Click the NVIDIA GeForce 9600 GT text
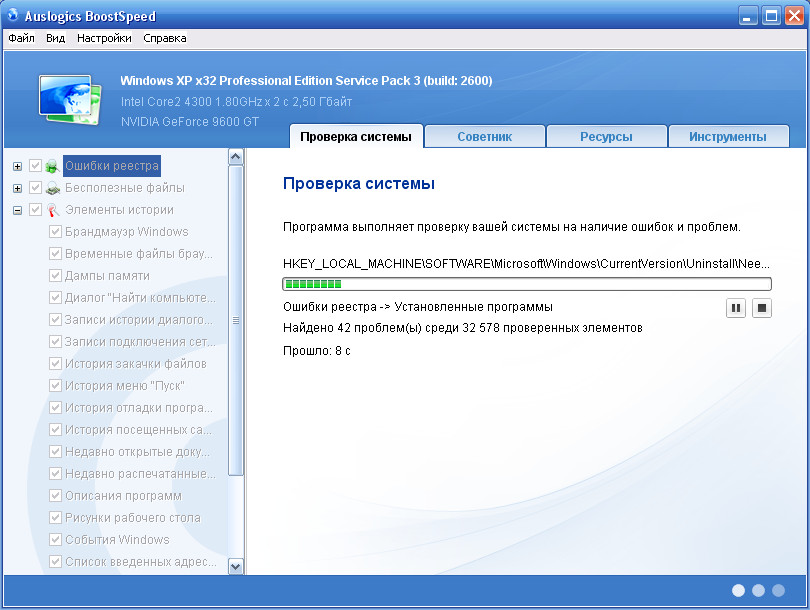Image resolution: width=810 pixels, height=610 pixels. coord(190,122)
